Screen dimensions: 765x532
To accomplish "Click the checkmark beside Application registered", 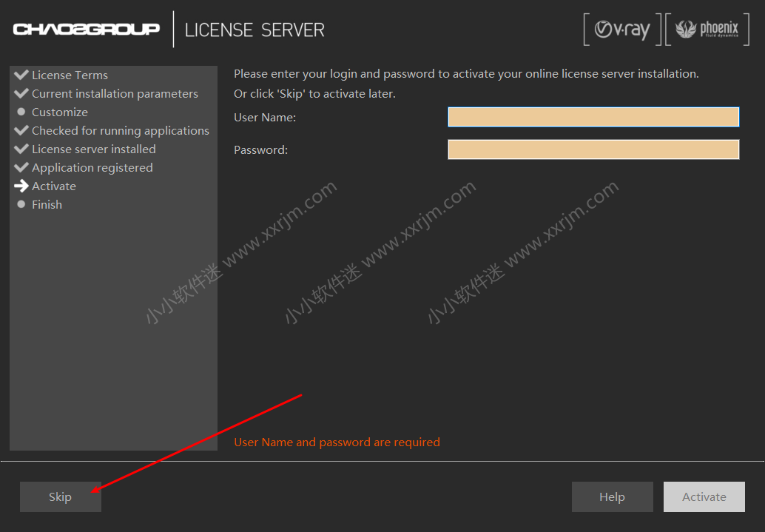I will click(x=21, y=167).
